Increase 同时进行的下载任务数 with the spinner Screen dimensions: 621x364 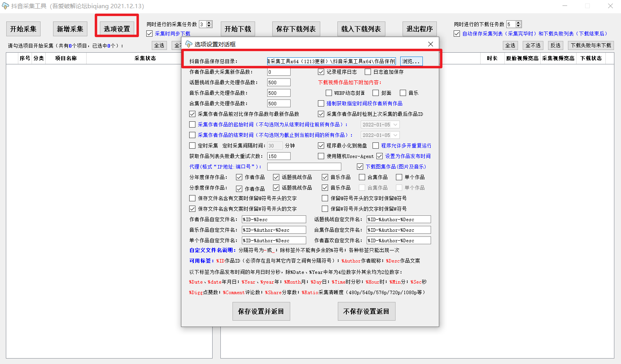pyautogui.click(x=518, y=23)
